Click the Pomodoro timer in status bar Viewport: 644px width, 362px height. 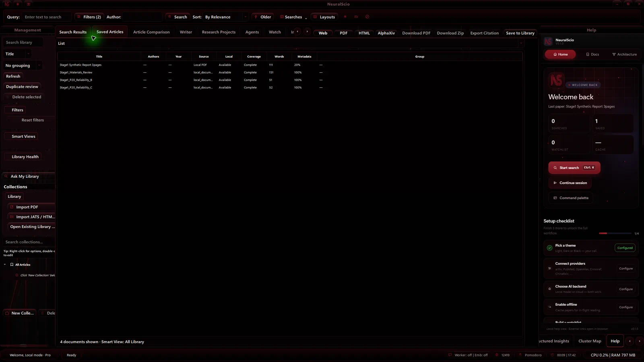pyautogui.click(x=530, y=355)
